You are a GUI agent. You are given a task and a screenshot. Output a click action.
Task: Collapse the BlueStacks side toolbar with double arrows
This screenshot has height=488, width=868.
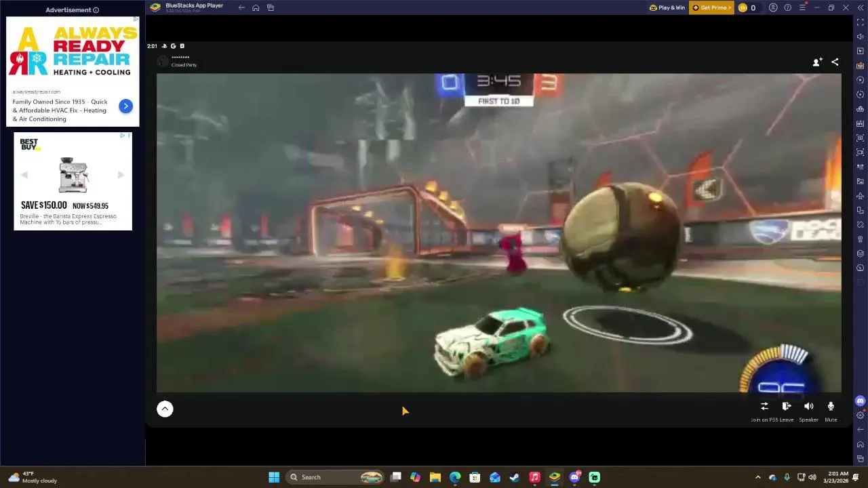(861, 7)
